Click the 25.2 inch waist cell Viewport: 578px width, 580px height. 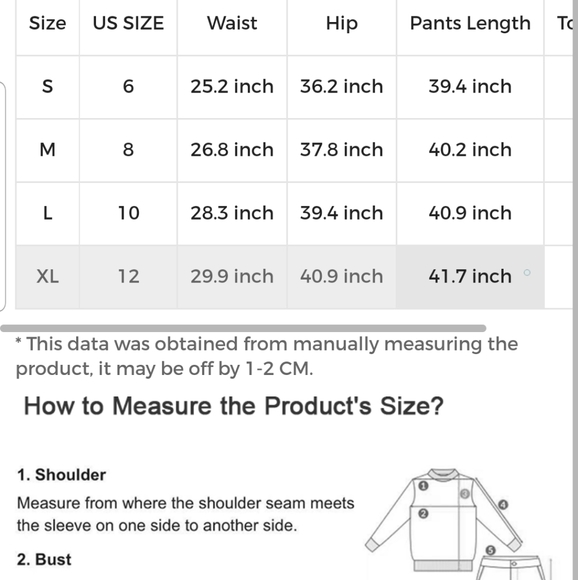(x=232, y=87)
